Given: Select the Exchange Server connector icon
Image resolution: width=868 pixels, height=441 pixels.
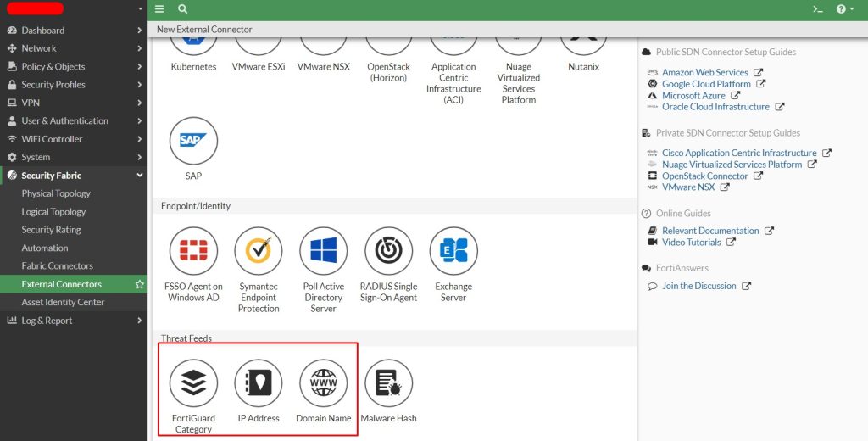Looking at the screenshot, I should click(453, 251).
